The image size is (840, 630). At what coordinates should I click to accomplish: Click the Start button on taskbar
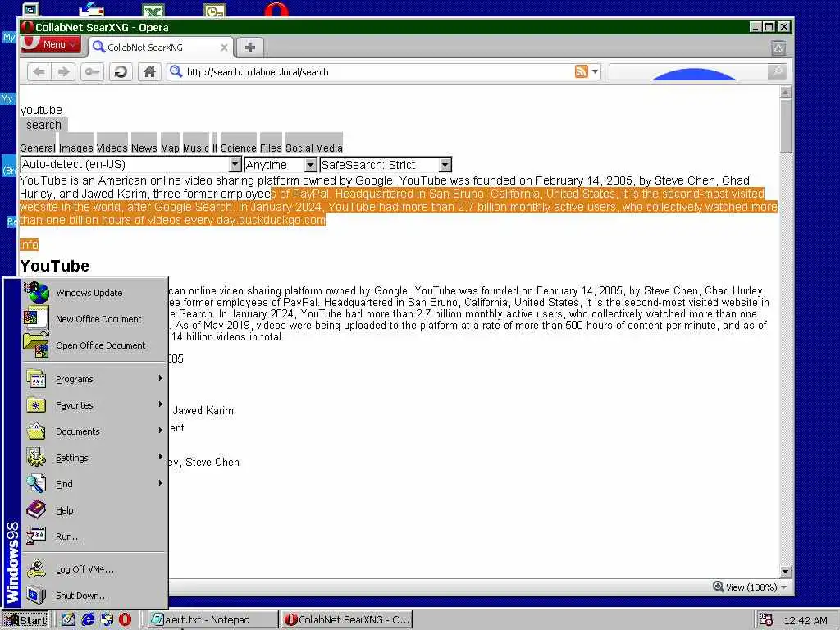pyautogui.click(x=25, y=620)
